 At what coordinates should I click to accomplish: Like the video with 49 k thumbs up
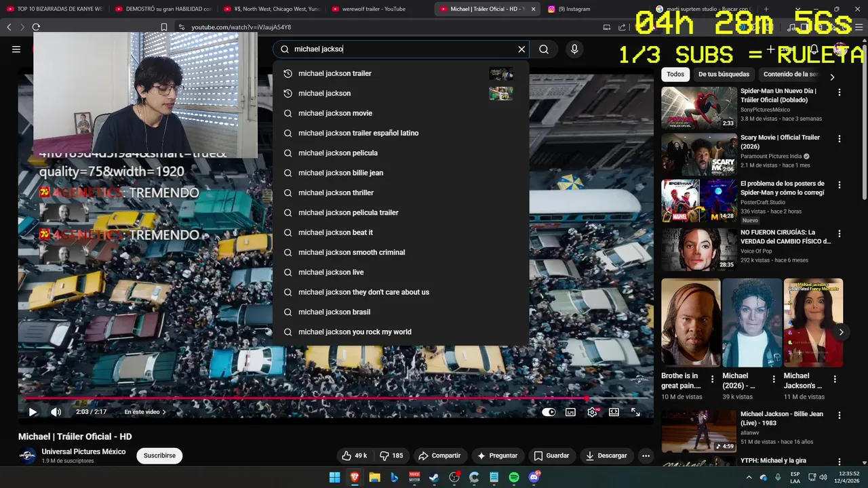[354, 455]
